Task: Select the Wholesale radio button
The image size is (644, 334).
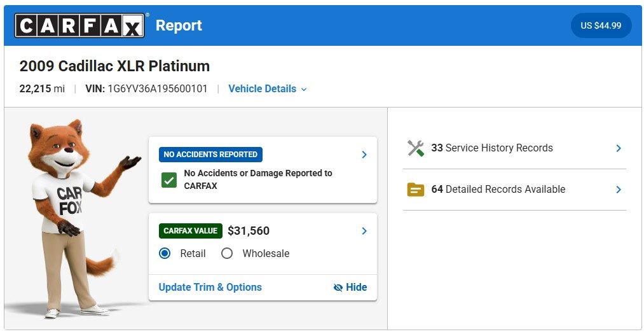Action: point(227,253)
